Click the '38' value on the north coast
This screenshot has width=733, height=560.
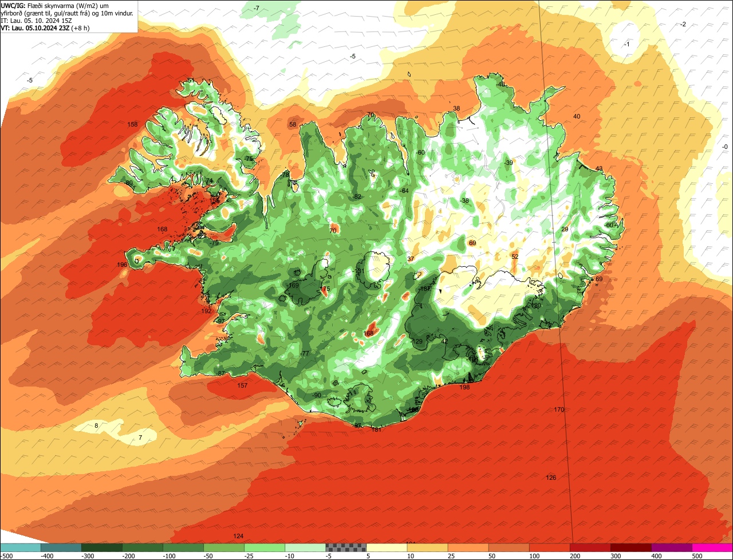pos(456,108)
